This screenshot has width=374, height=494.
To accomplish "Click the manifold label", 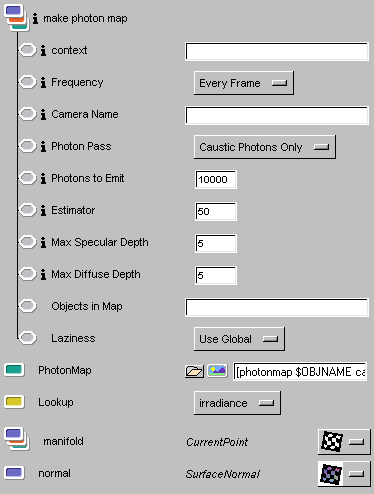I will pyautogui.click(x=63, y=441).
